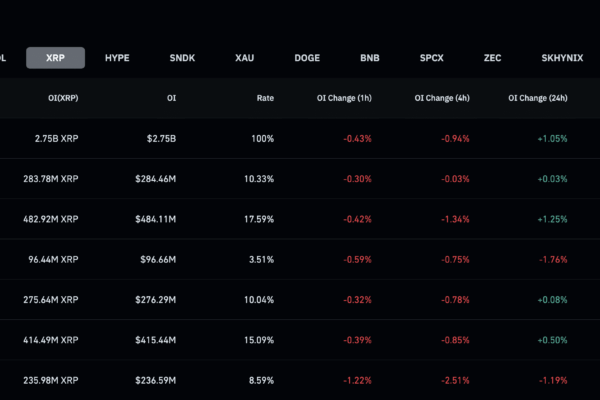
Task: Open the SNDK tab
Action: [x=182, y=58]
